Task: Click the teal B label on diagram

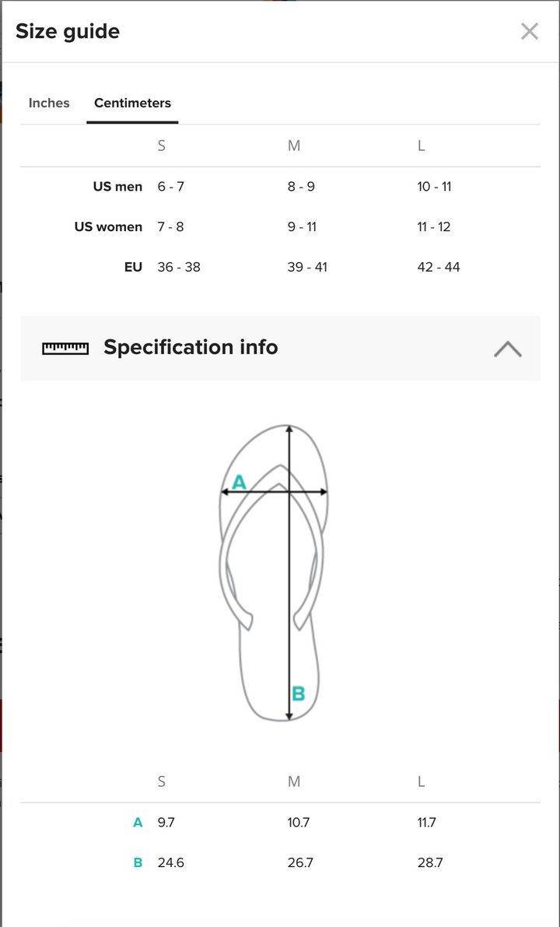Action: 298,693
